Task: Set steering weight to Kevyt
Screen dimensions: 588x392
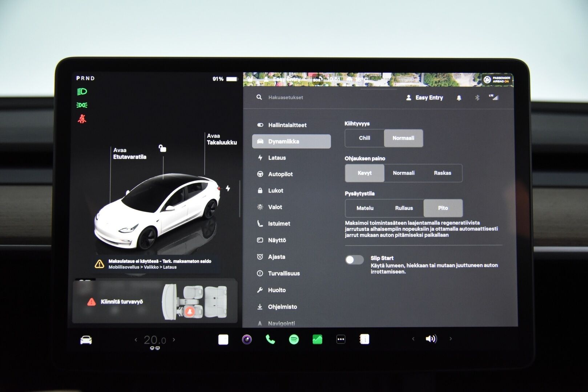Action: point(365,173)
